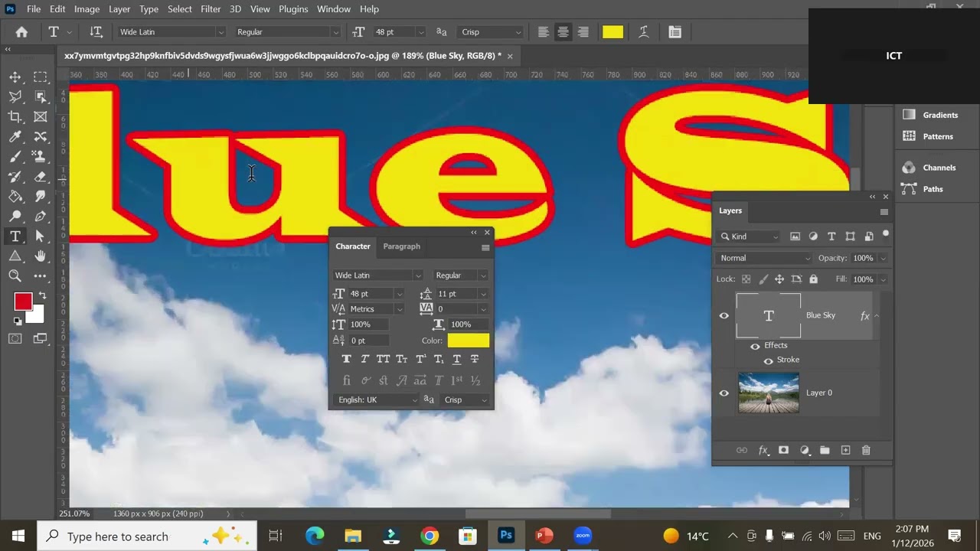Select the Zoom magnifier tool
The height and width of the screenshot is (551, 980).
pyautogui.click(x=15, y=276)
